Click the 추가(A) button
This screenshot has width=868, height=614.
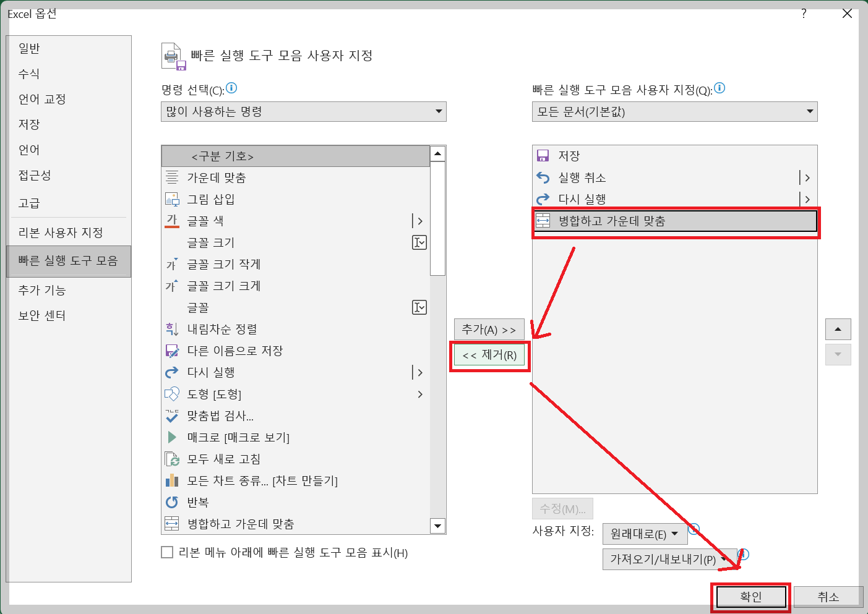point(489,329)
